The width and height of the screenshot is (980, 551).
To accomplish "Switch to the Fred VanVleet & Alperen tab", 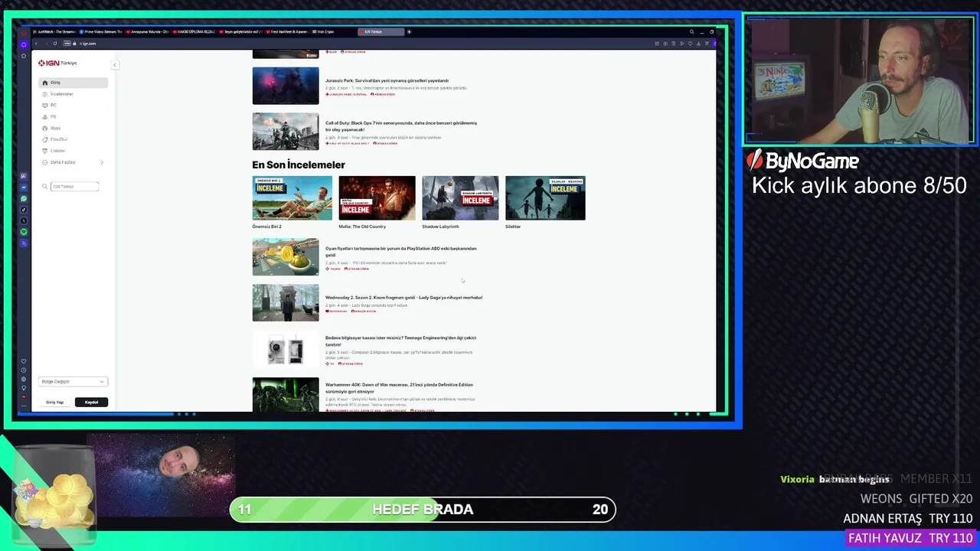I will tap(288, 32).
